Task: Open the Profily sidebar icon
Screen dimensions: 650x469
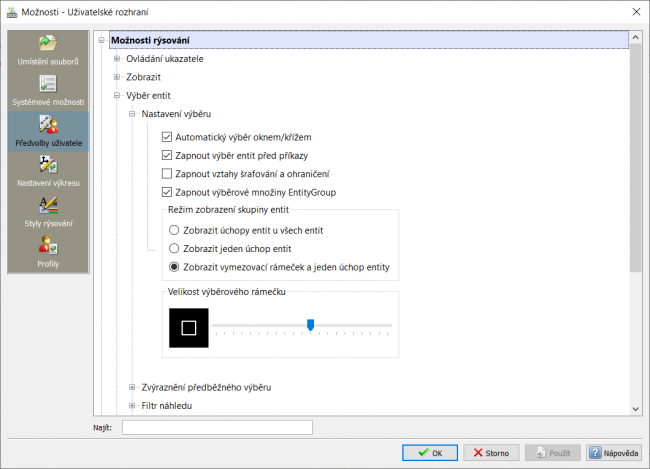Action: (x=48, y=245)
